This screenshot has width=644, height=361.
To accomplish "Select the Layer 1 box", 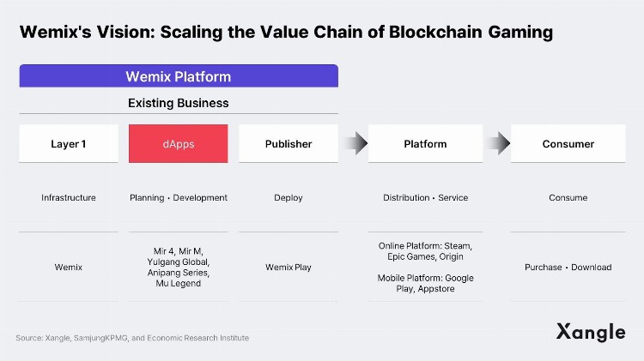I will (x=69, y=144).
